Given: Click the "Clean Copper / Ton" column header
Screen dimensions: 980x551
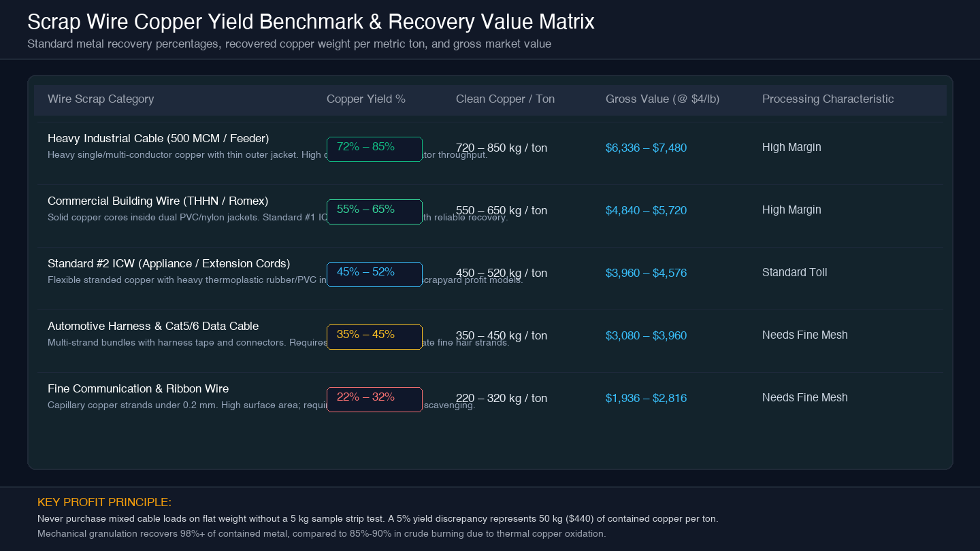Looking at the screenshot, I should [505, 99].
